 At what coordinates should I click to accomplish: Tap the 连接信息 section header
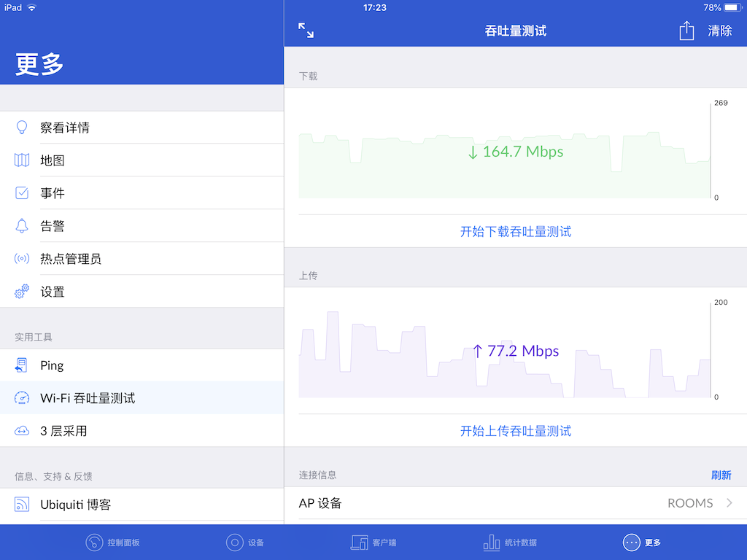[x=318, y=475]
